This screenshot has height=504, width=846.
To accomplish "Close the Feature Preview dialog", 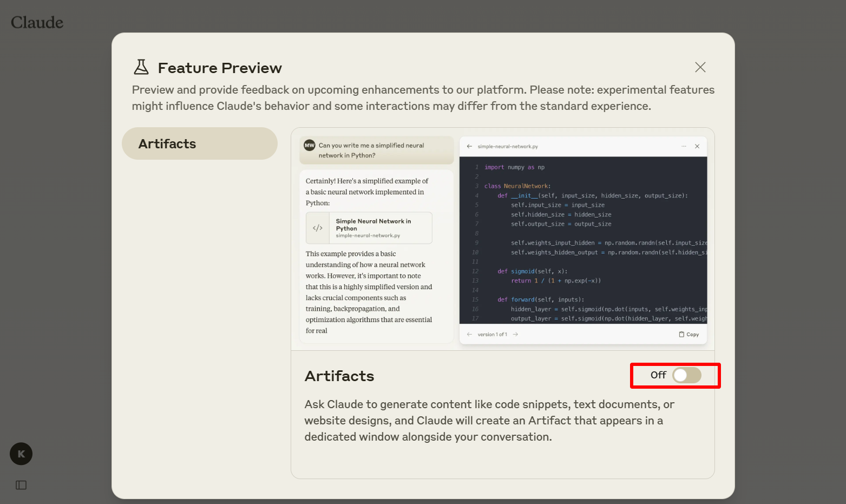I will pos(700,67).
